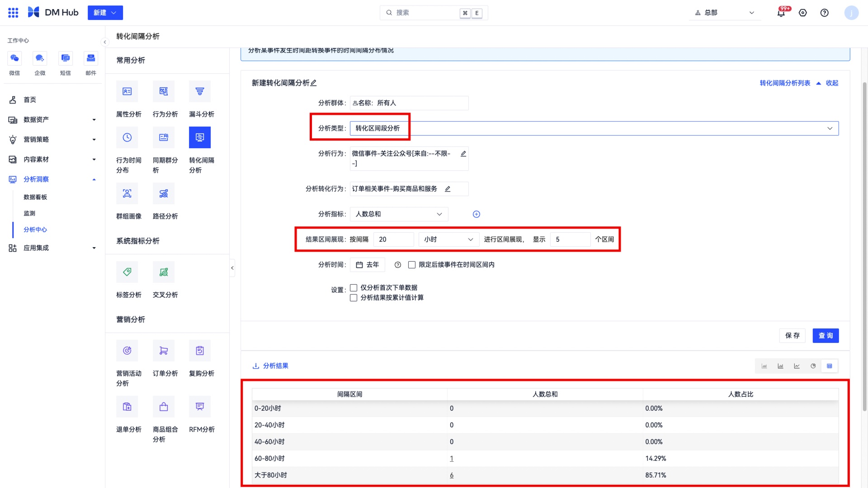Edit the analysis title pencil icon

pos(314,83)
